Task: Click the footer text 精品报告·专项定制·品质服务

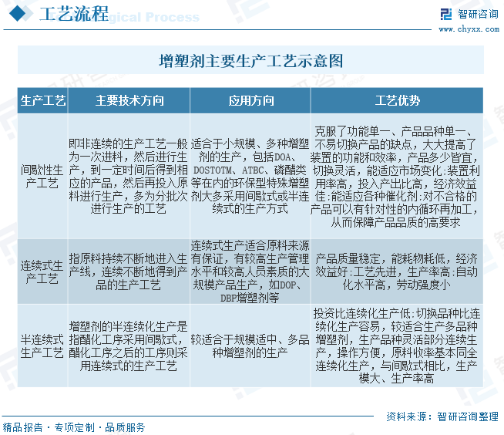Action: click(x=74, y=427)
